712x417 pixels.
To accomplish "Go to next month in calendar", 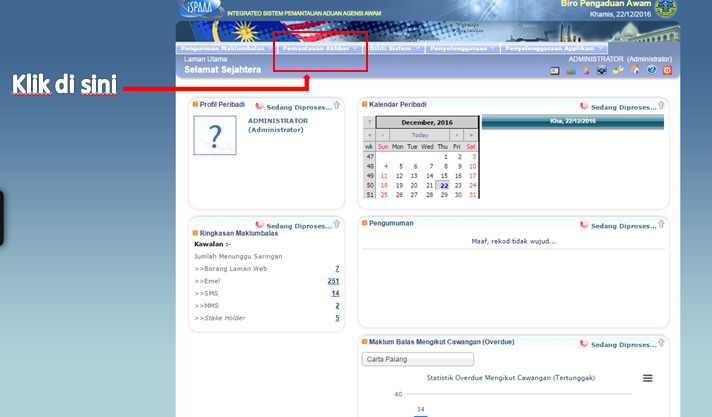I will click(456, 135).
